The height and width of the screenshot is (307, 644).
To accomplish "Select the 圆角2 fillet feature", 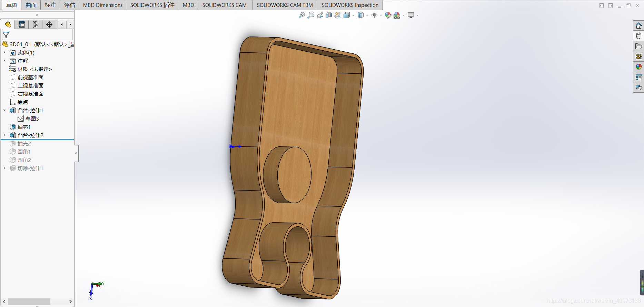I will 20,160.
